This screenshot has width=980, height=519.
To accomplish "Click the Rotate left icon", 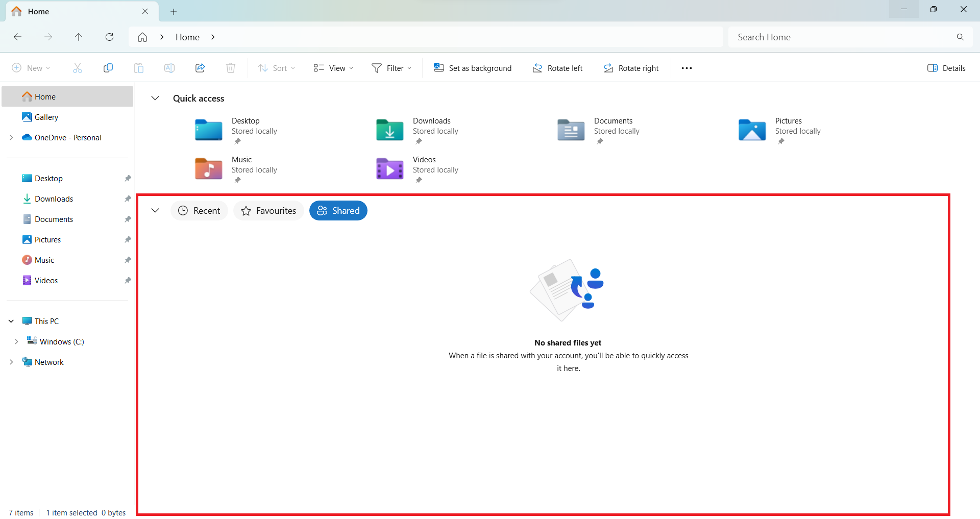I will click(x=557, y=67).
